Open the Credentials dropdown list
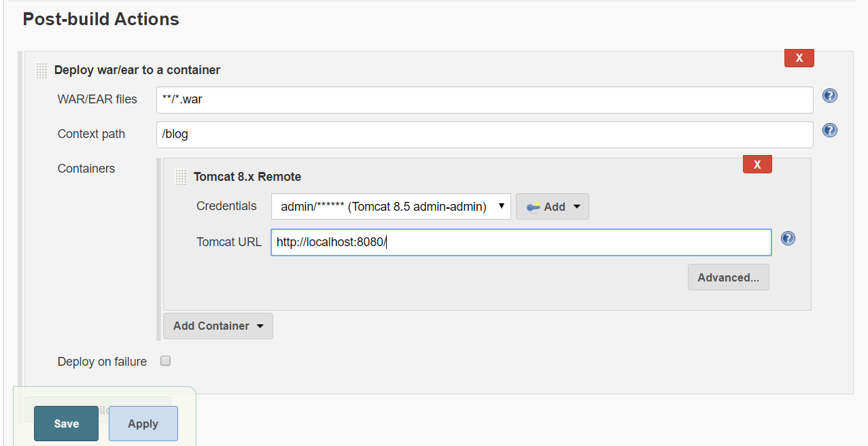Viewport: 868px width, 446px height. coord(391,207)
